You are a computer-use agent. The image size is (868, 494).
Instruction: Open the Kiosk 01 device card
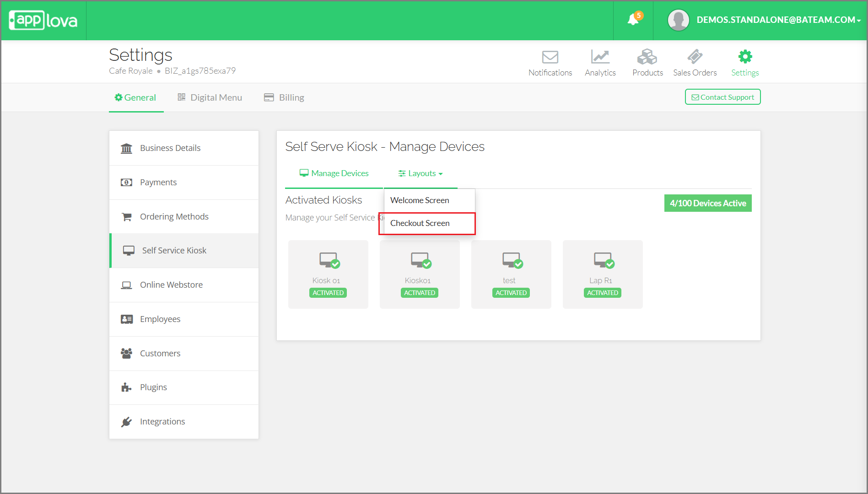pos(328,274)
